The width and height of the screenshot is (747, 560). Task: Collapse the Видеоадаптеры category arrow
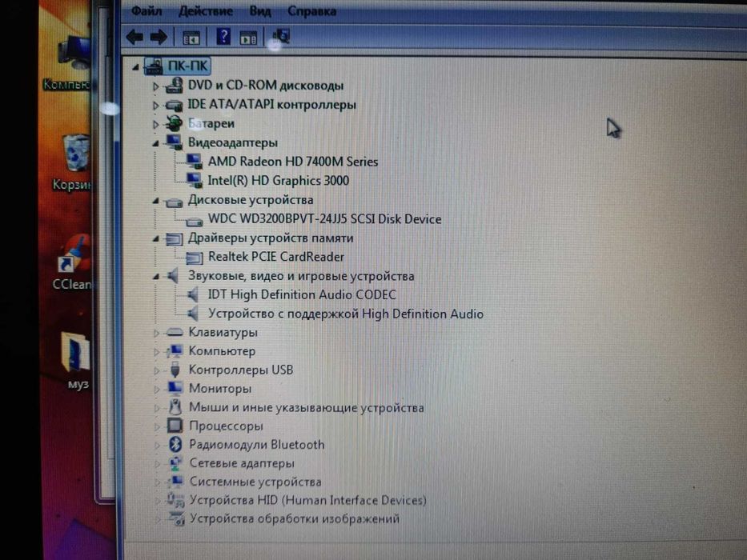click(156, 143)
